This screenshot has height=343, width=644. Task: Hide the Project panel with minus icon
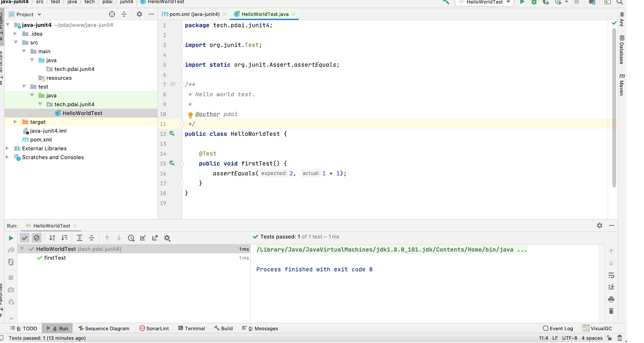151,14
